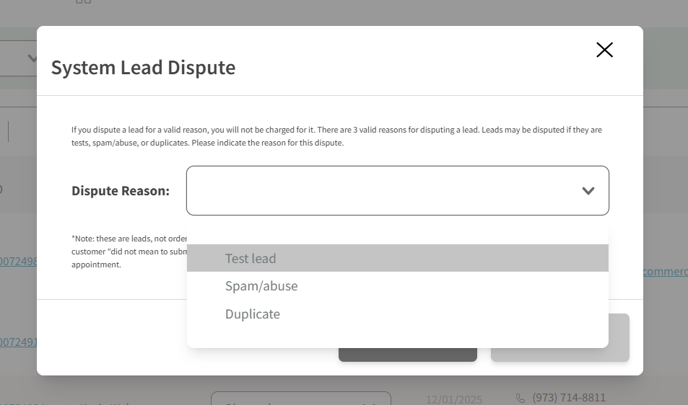This screenshot has width=688, height=405.
Task: Click the phone icon beside the number
Action: 520,398
